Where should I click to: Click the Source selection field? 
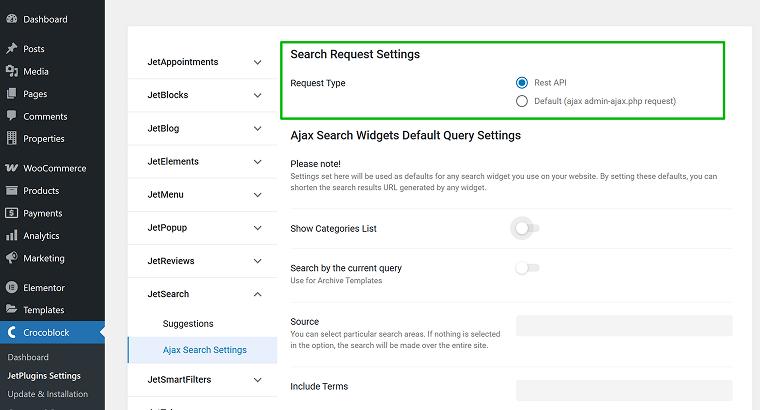(624, 326)
